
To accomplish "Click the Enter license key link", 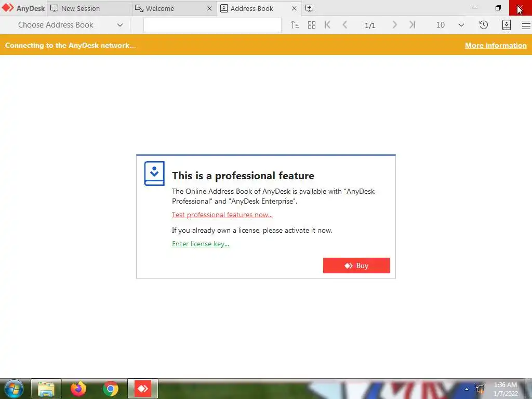I will (x=201, y=244).
